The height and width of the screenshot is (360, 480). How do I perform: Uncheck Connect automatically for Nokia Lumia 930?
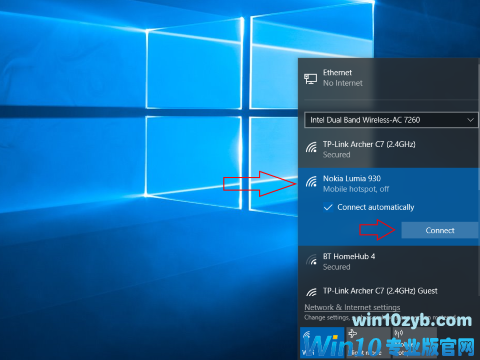click(x=328, y=207)
